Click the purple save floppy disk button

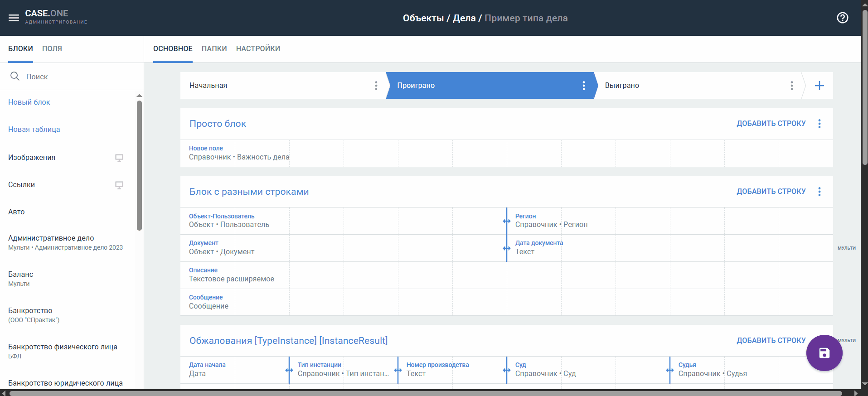pos(824,353)
